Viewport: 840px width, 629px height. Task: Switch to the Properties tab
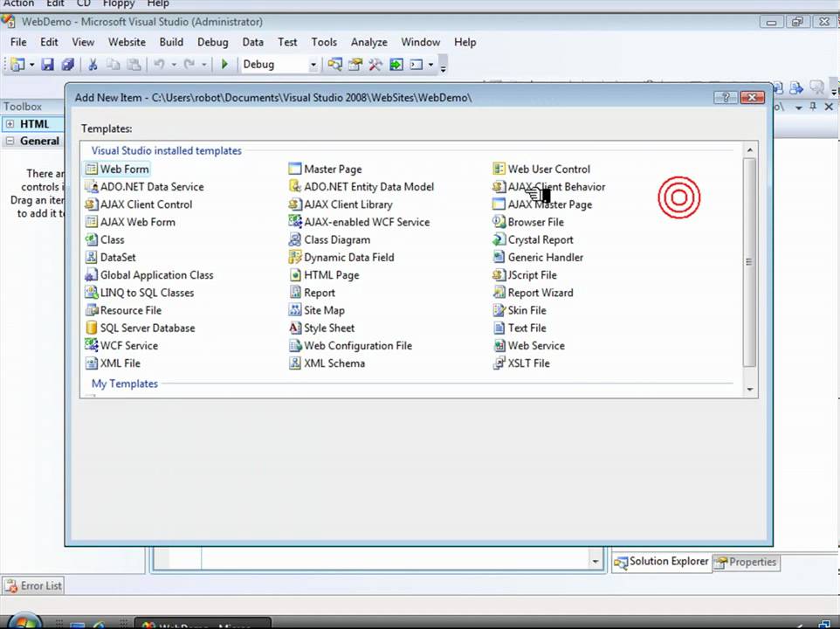(x=747, y=562)
